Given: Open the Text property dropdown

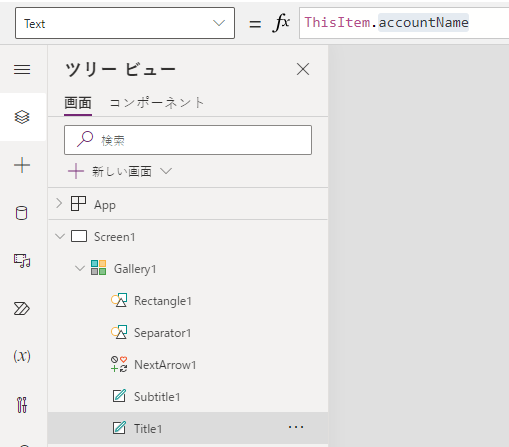Looking at the screenshot, I should pyautogui.click(x=125, y=23).
